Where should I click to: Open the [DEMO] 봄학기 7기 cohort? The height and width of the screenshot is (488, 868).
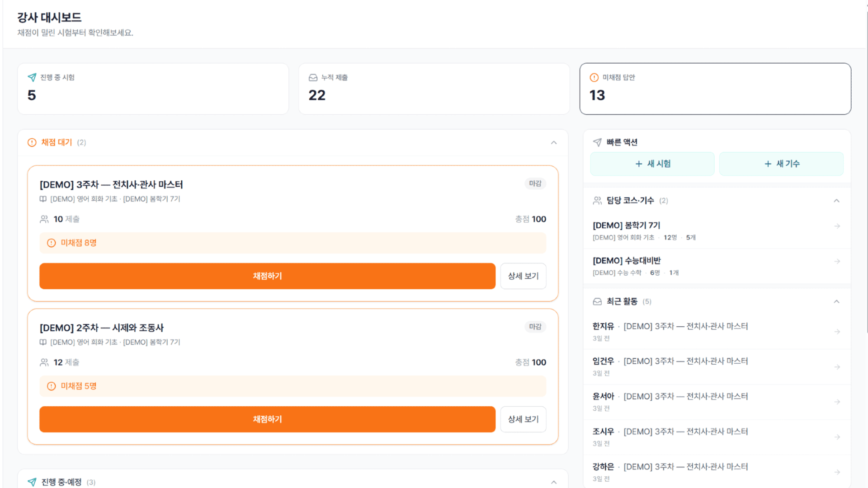tap(717, 231)
